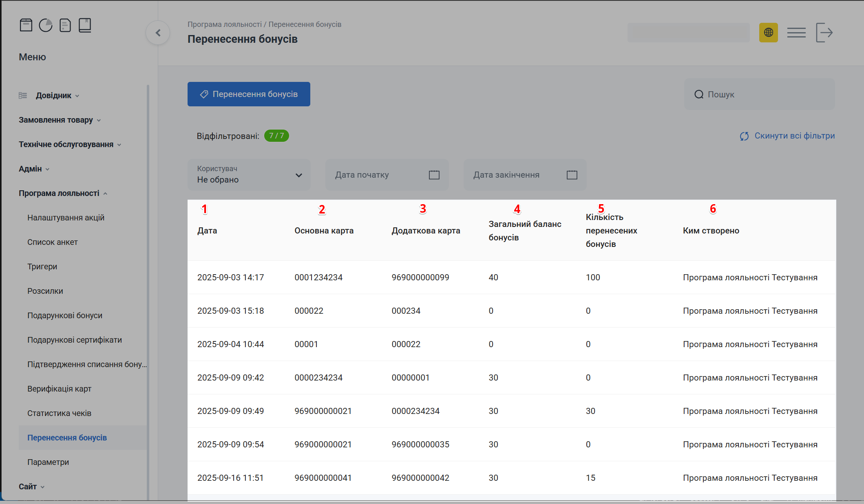
Task: Go to Верифікація карт menu item
Action: 60,389
